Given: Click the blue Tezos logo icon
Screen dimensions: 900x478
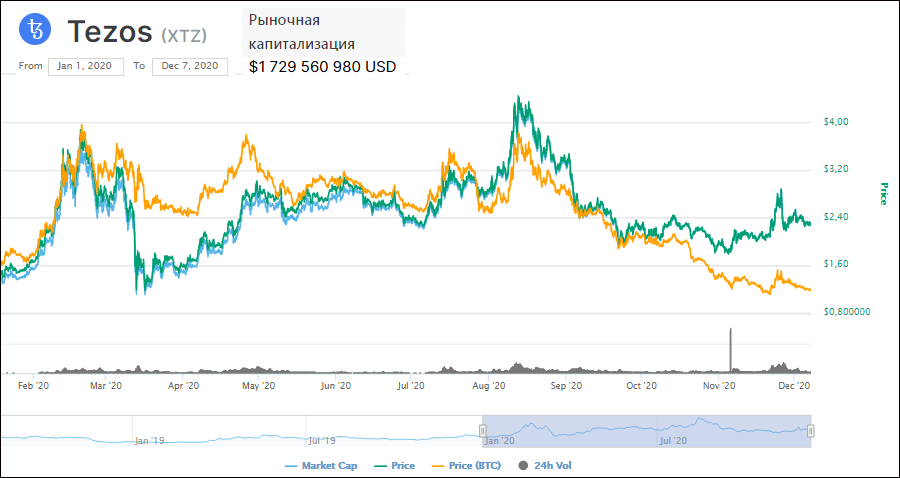Looking at the screenshot, I should click(x=37, y=32).
